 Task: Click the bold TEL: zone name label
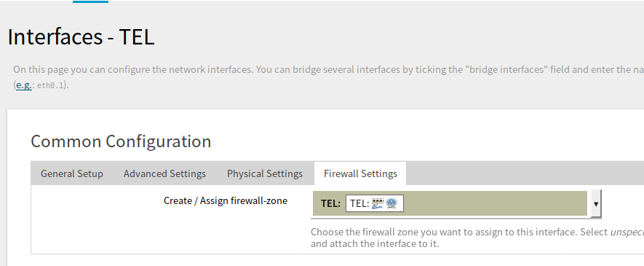(330, 203)
